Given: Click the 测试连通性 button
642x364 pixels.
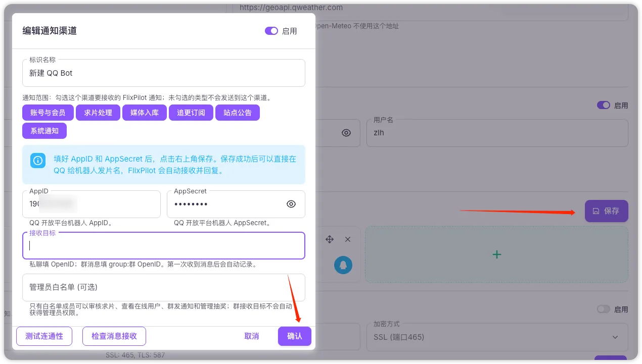Looking at the screenshot, I should [x=44, y=336].
